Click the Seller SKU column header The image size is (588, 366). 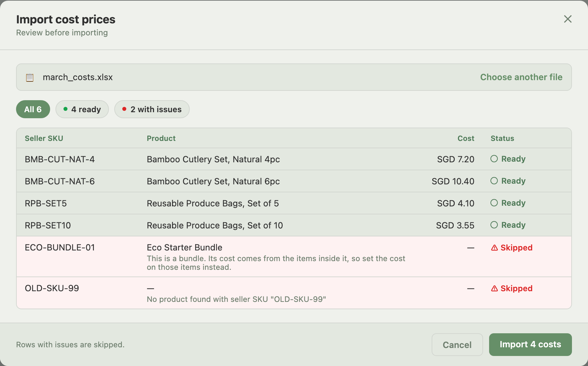click(x=44, y=138)
